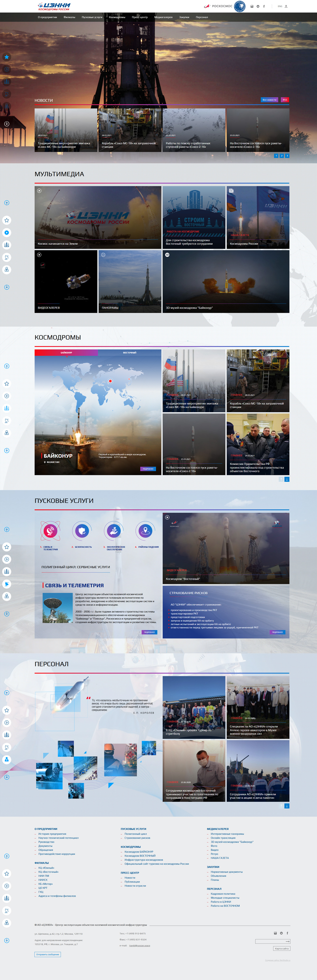Open the Персонал menu item in top navigation
Screen dimensions: 317x980
(202, 17)
